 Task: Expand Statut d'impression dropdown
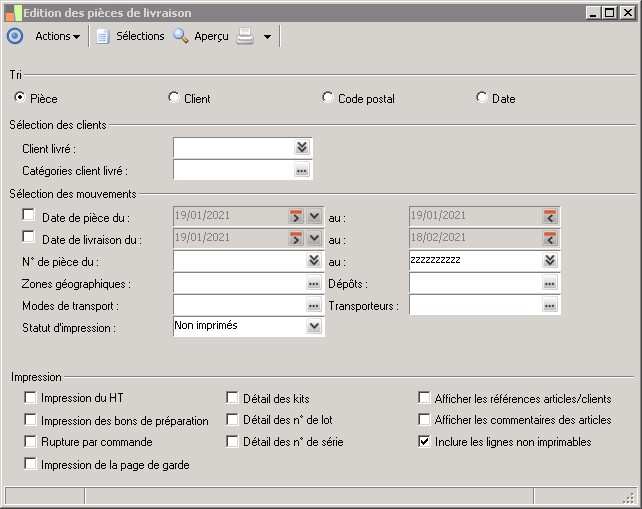314,326
